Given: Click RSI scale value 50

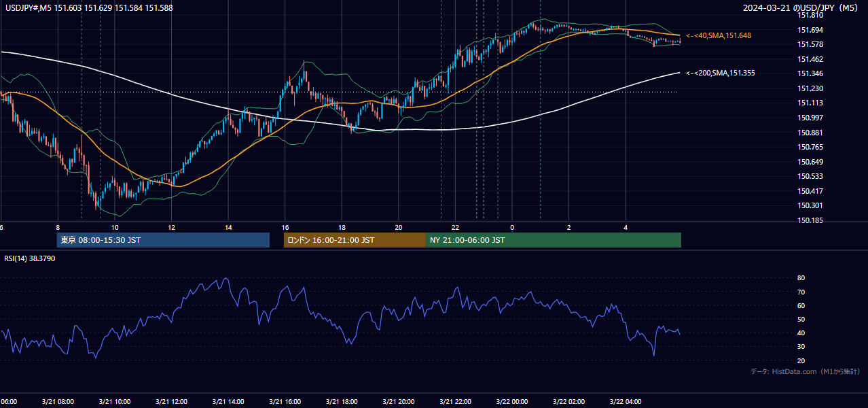Looking at the screenshot, I should pyautogui.click(x=801, y=319).
